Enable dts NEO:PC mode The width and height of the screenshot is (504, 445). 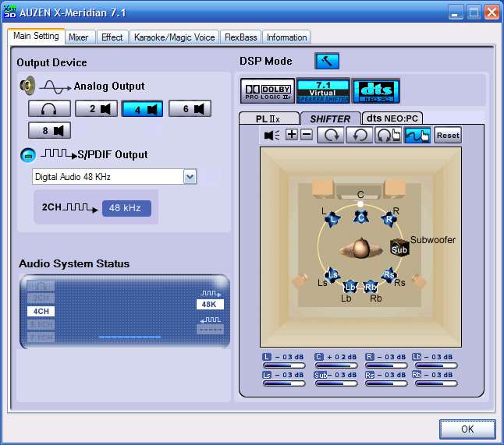[x=376, y=91]
